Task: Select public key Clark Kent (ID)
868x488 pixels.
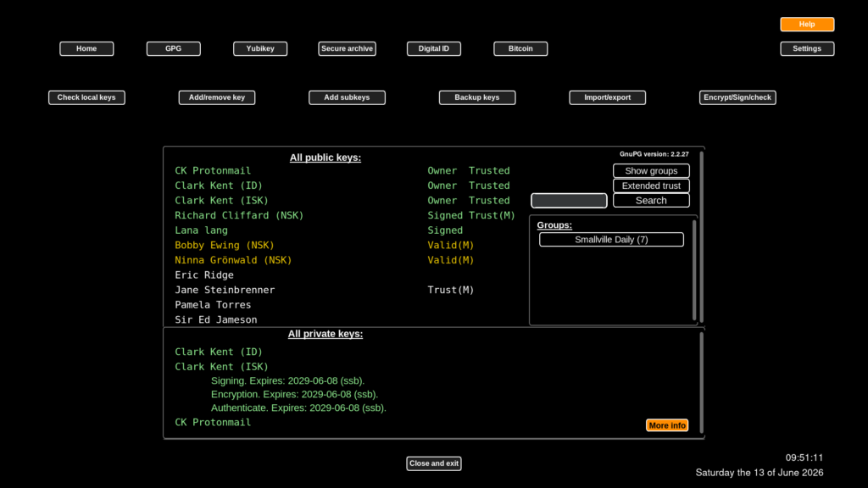Action: pos(219,186)
